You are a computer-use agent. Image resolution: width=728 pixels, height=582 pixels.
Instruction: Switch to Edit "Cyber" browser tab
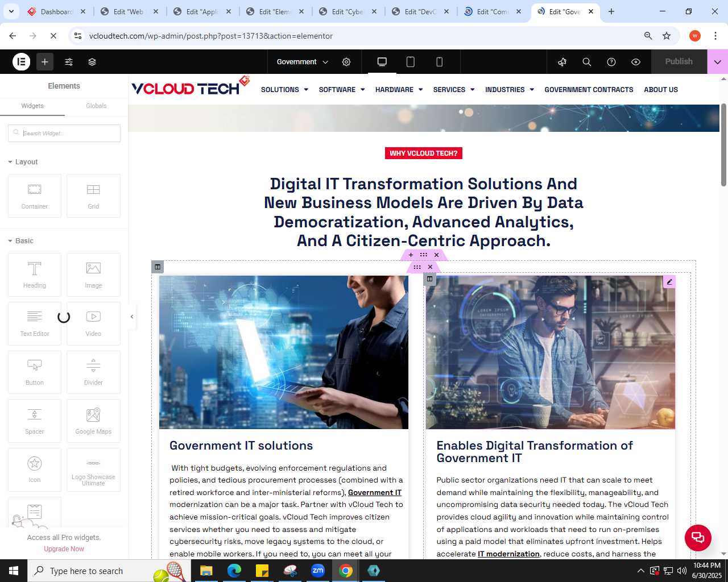(348, 11)
